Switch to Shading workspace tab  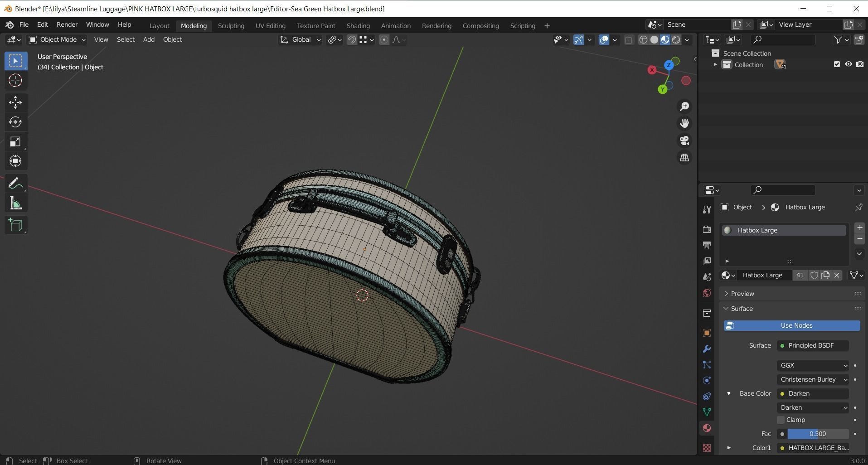click(358, 26)
